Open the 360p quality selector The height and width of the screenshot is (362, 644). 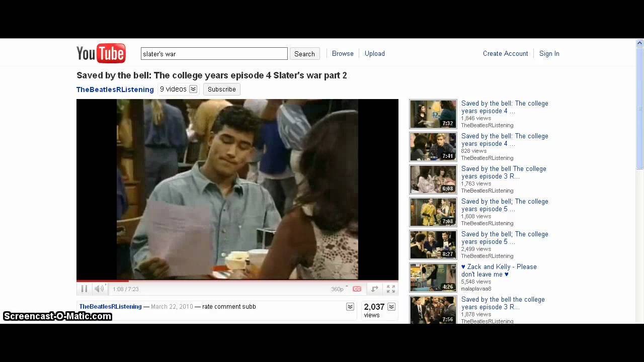click(x=339, y=289)
